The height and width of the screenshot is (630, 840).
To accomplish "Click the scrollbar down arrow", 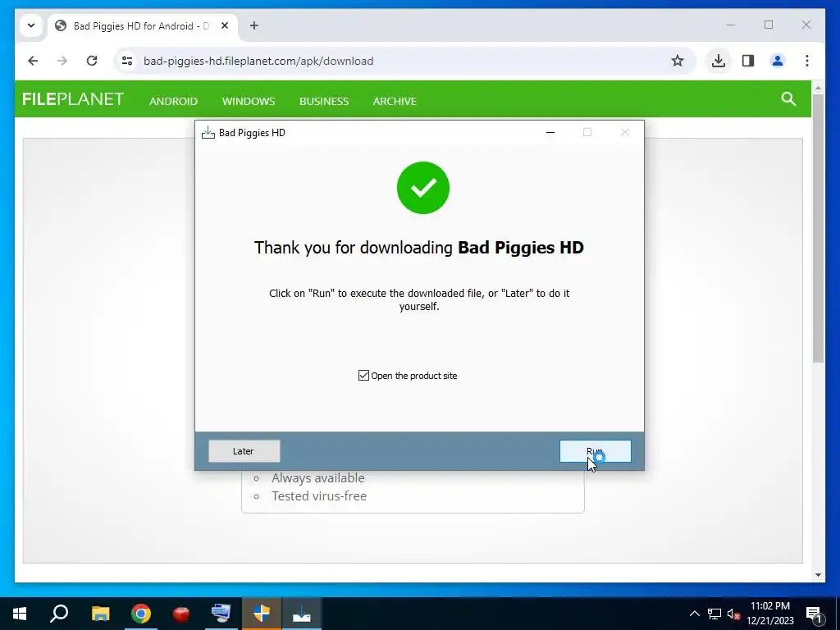I will pos(818,575).
